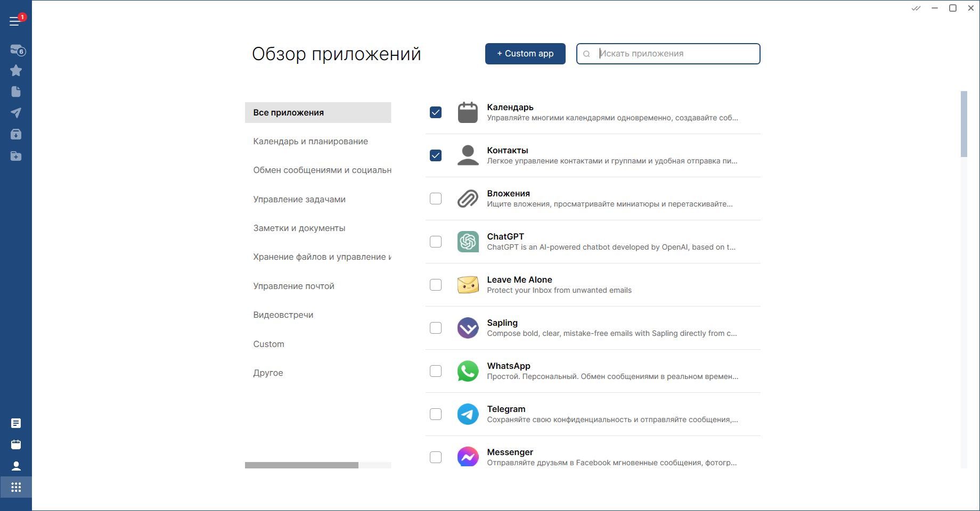Select the Видеовстречи category
Screen dimensions: 980x511
click(x=283, y=315)
